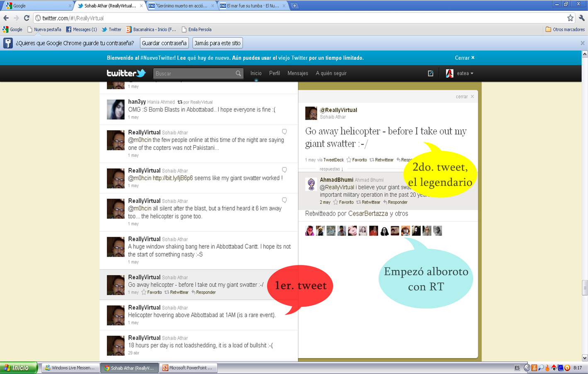Click Guardar contraseña button
The height and width of the screenshot is (374, 588).
pos(164,43)
